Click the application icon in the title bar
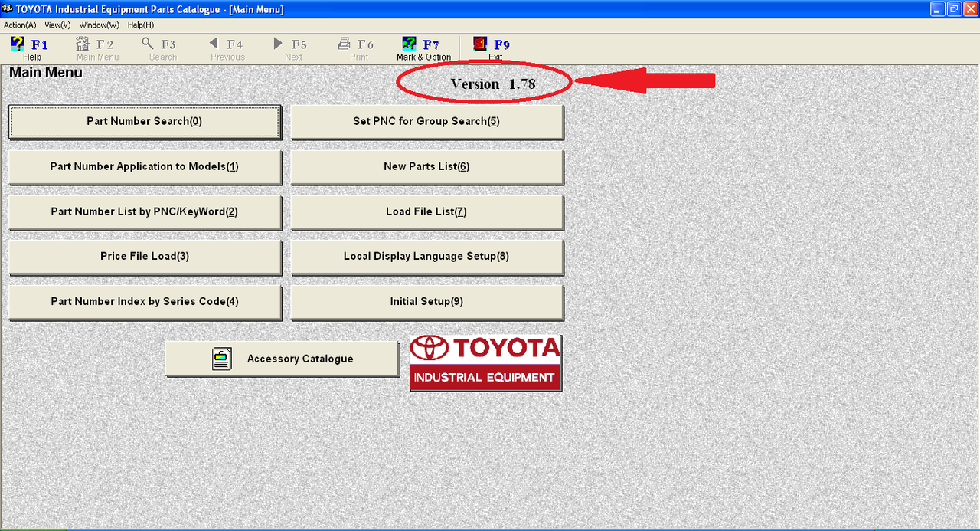This screenshot has height=531, width=980. coord(8,8)
